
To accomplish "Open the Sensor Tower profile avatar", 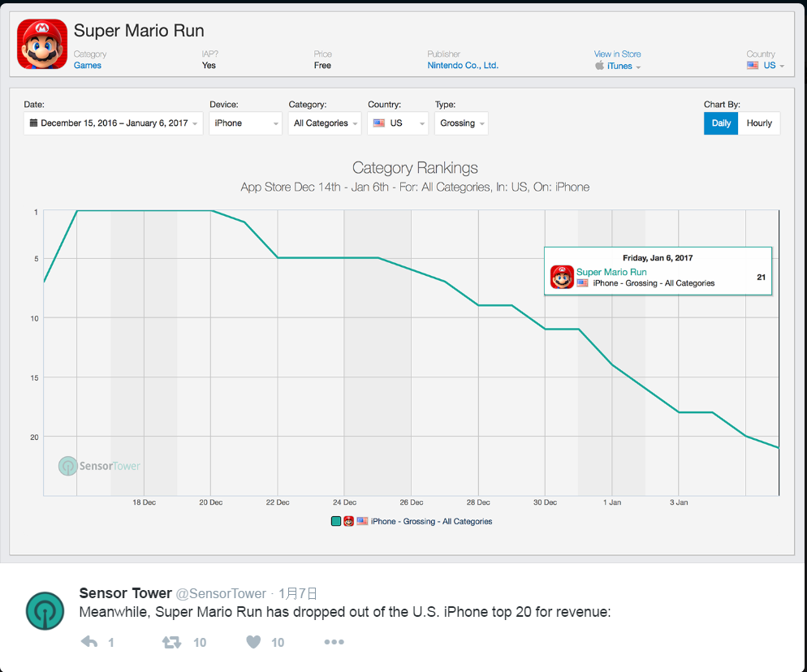I will click(x=45, y=611).
